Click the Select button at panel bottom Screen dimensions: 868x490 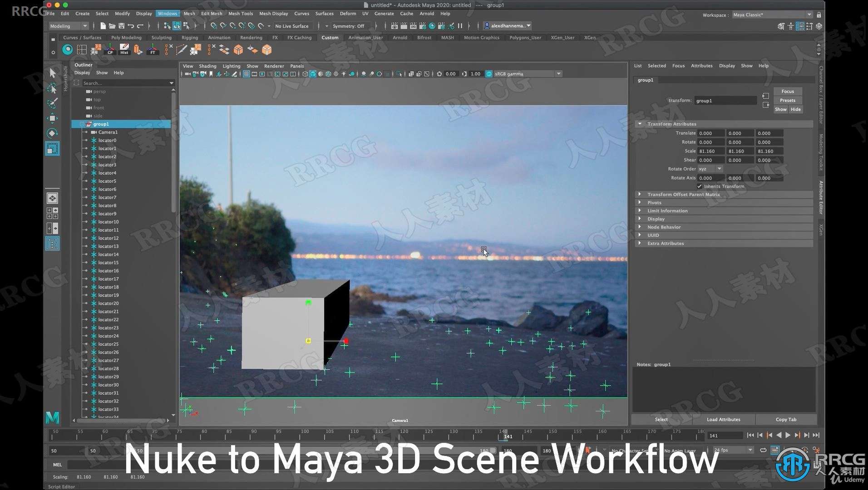click(661, 419)
